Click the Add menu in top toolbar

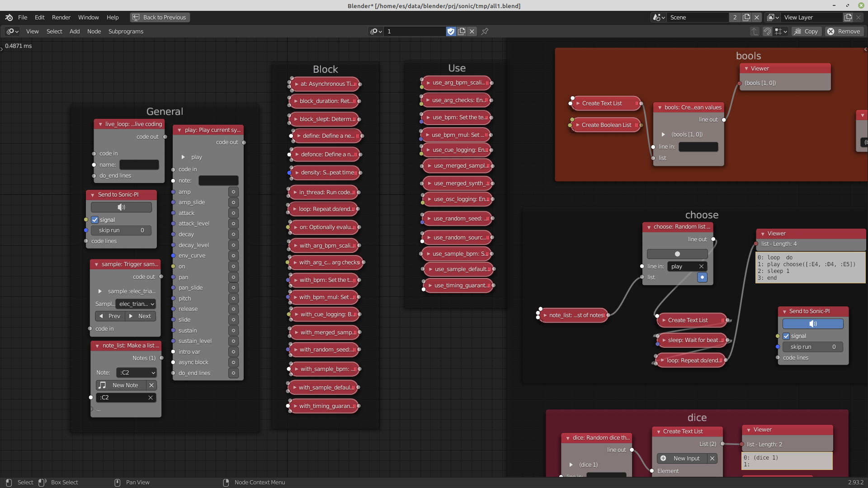(74, 31)
